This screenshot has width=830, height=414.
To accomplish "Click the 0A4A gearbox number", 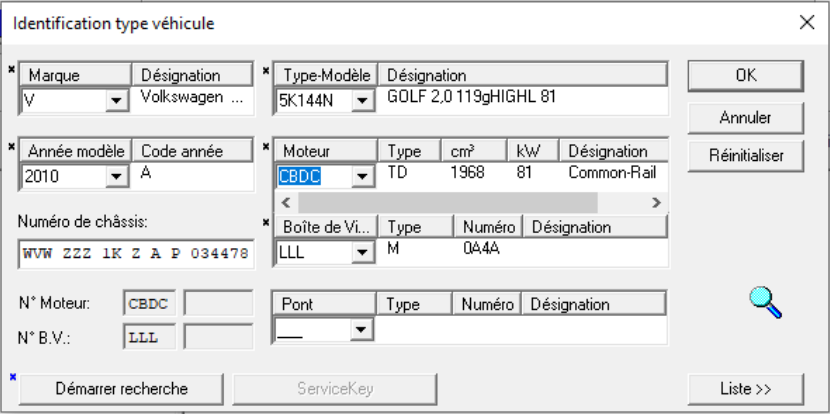I will [481, 249].
